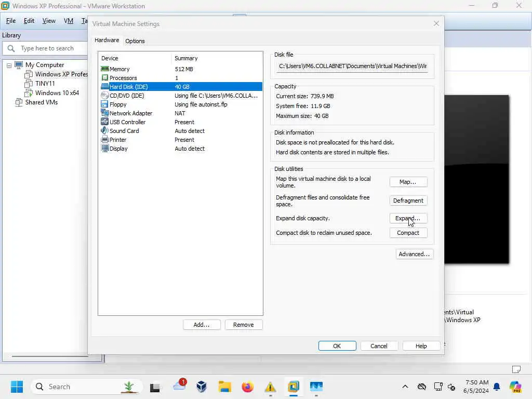
Task: Open the VirtualBox taskbar icon
Action: 202,387
